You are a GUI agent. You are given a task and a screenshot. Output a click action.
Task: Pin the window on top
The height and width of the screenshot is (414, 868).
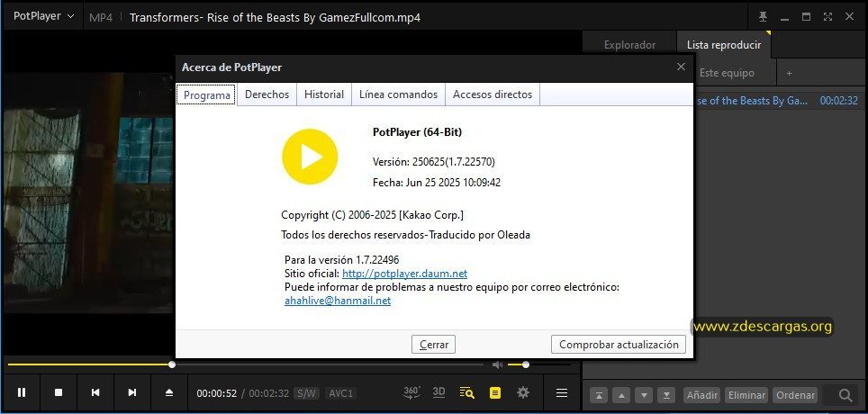click(763, 16)
